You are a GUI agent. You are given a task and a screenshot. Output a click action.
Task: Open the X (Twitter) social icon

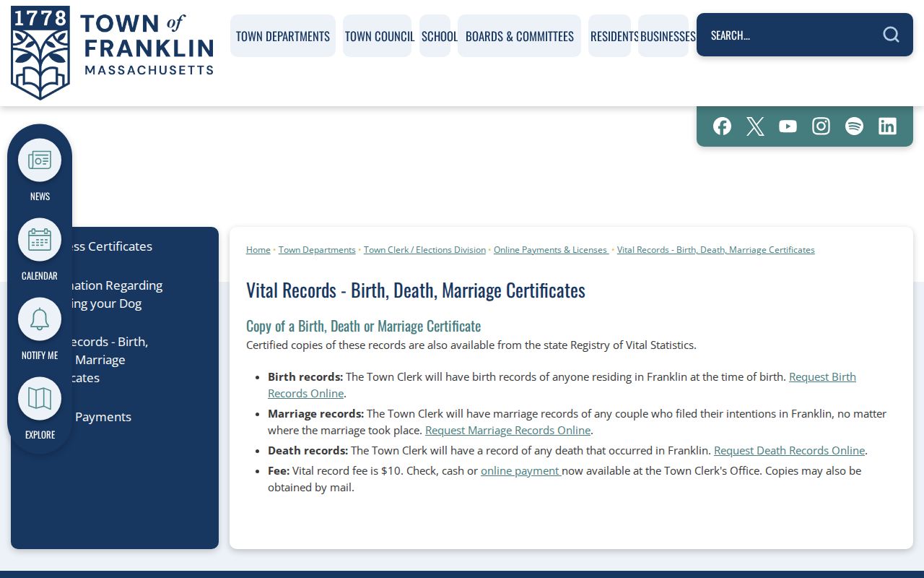point(755,126)
